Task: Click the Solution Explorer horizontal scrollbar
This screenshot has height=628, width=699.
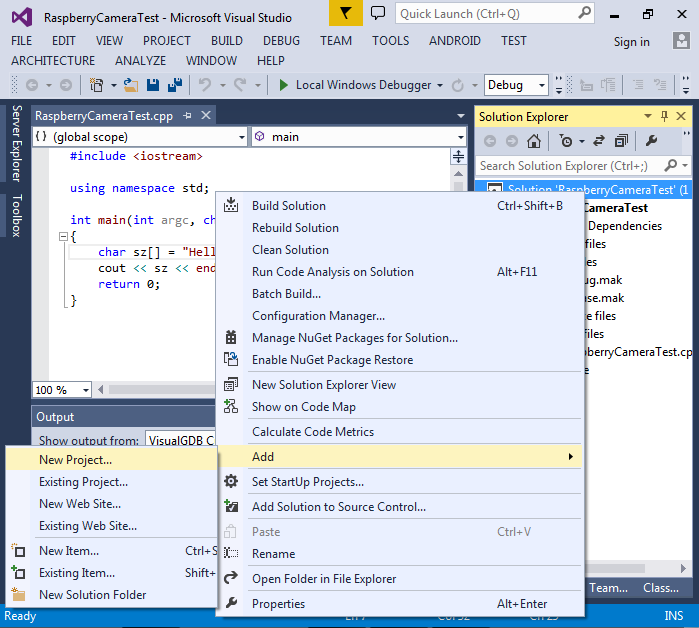Action: tap(615, 568)
